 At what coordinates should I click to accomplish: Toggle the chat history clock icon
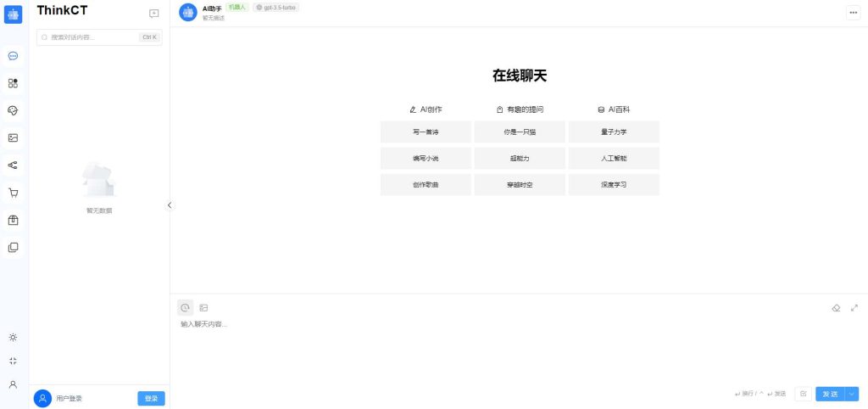click(x=185, y=307)
